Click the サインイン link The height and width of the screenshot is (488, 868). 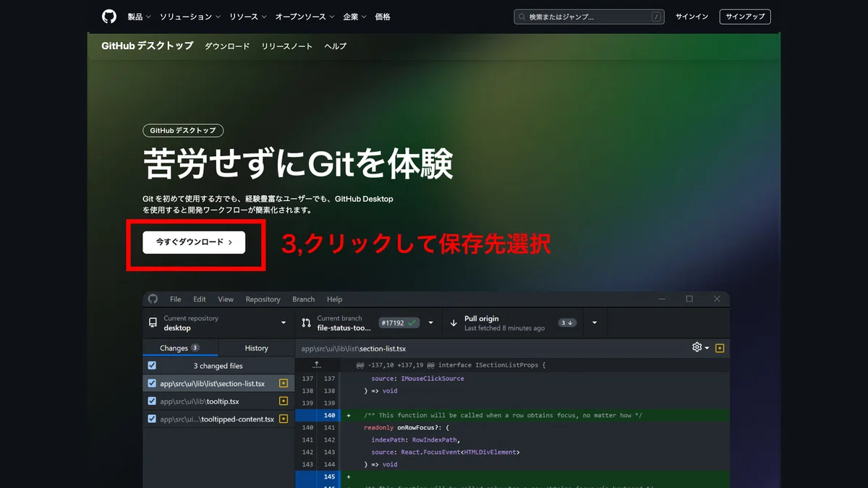(692, 17)
